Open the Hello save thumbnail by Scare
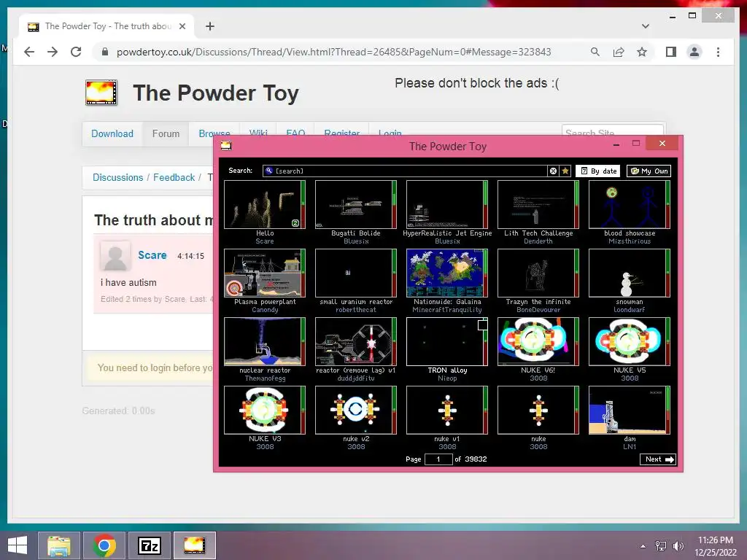 coord(265,204)
